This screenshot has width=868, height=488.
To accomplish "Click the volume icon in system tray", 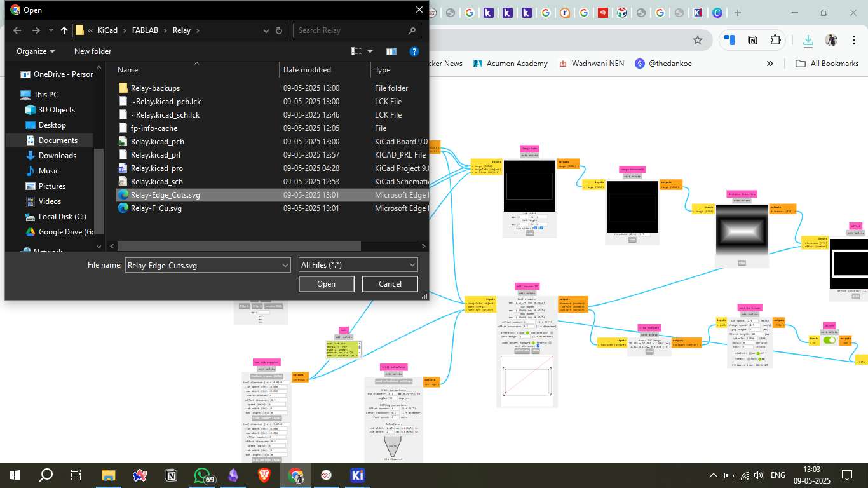I will pos(757,475).
